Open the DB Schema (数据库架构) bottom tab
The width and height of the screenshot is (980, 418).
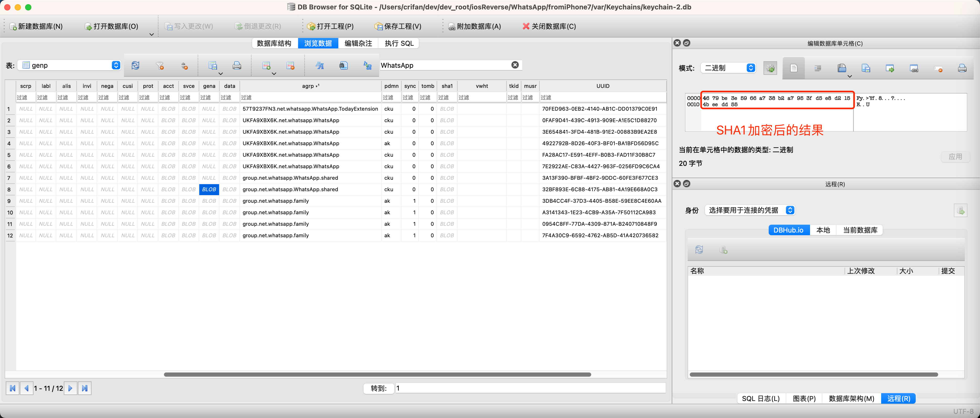tap(851, 398)
